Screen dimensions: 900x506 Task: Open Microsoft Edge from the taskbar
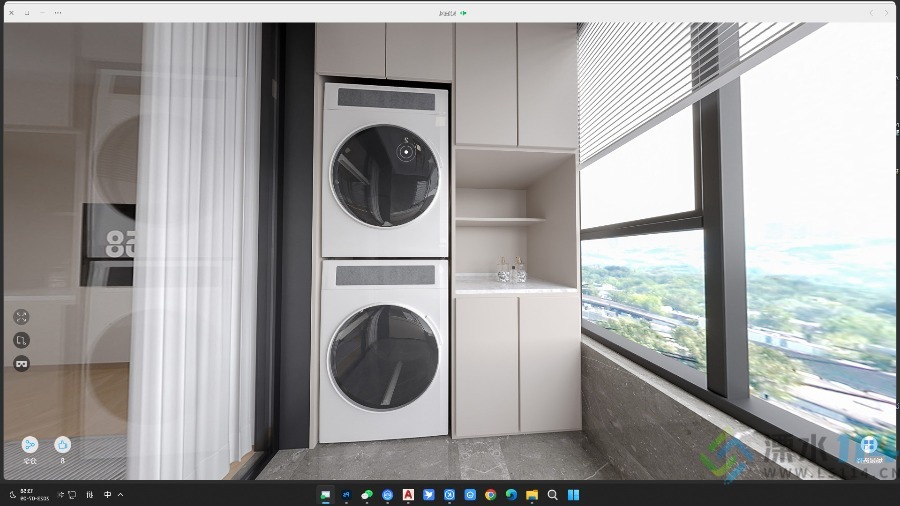tap(511, 494)
